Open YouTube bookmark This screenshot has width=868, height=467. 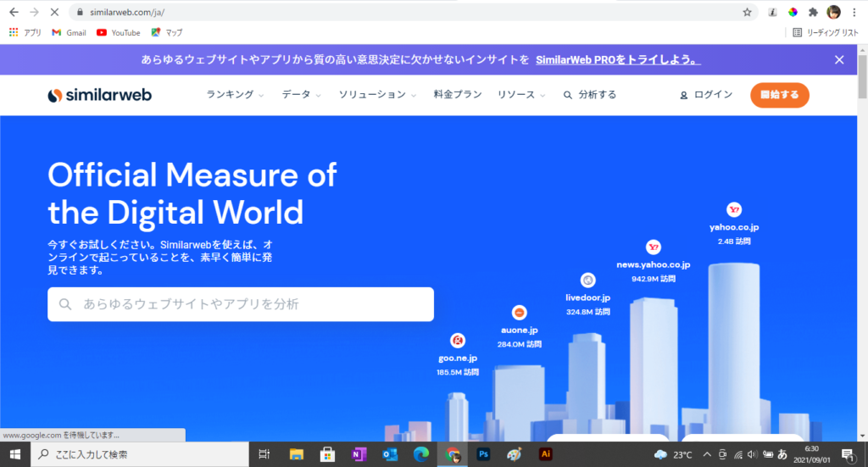tap(119, 33)
